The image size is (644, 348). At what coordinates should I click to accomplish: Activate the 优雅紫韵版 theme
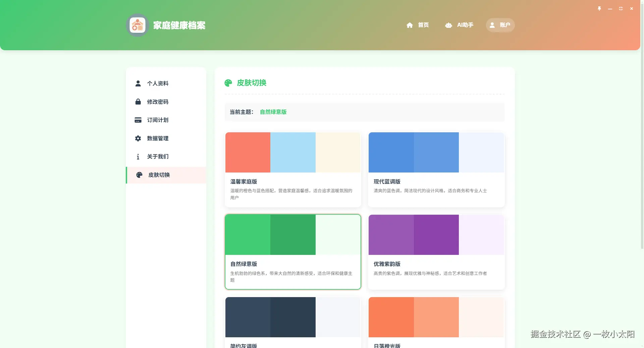436,252
